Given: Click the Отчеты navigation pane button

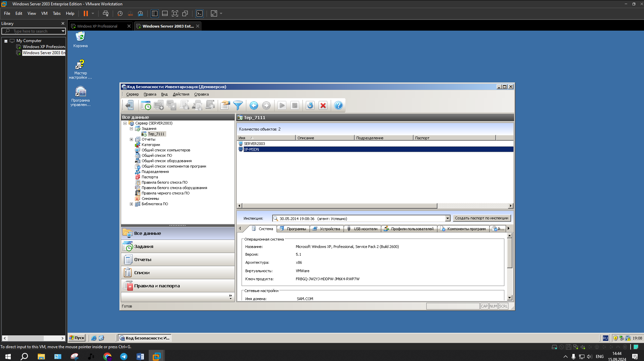Looking at the screenshot, I should click(178, 260).
